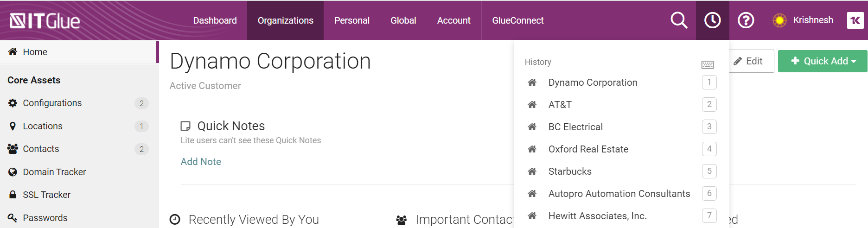Screen dimensions: 868x228
Task: Click shortcut key 2 beside AT&T
Action: [x=709, y=104]
